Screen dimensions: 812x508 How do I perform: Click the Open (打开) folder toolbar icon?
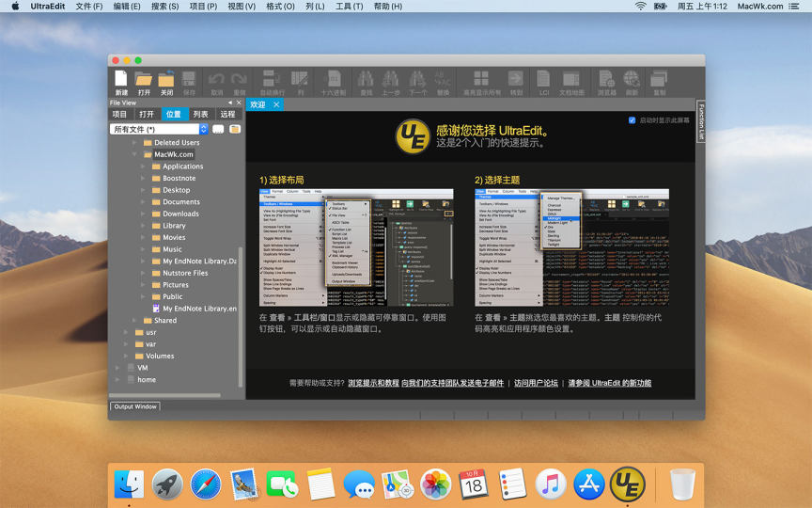click(144, 79)
